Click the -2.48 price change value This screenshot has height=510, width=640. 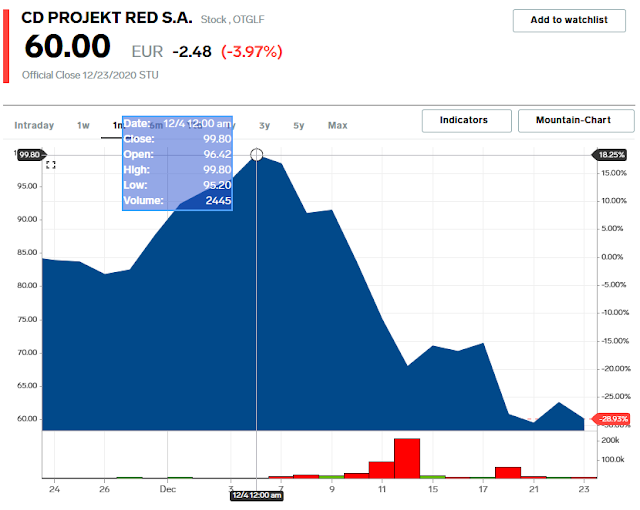192,52
